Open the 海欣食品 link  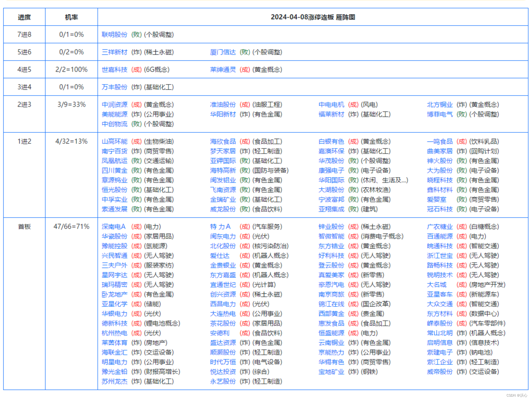(223, 142)
